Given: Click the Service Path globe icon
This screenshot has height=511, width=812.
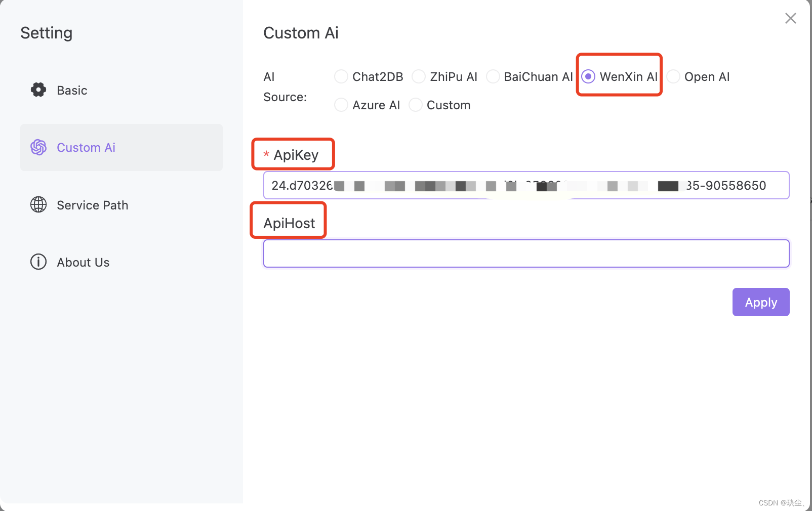Looking at the screenshot, I should pos(38,205).
